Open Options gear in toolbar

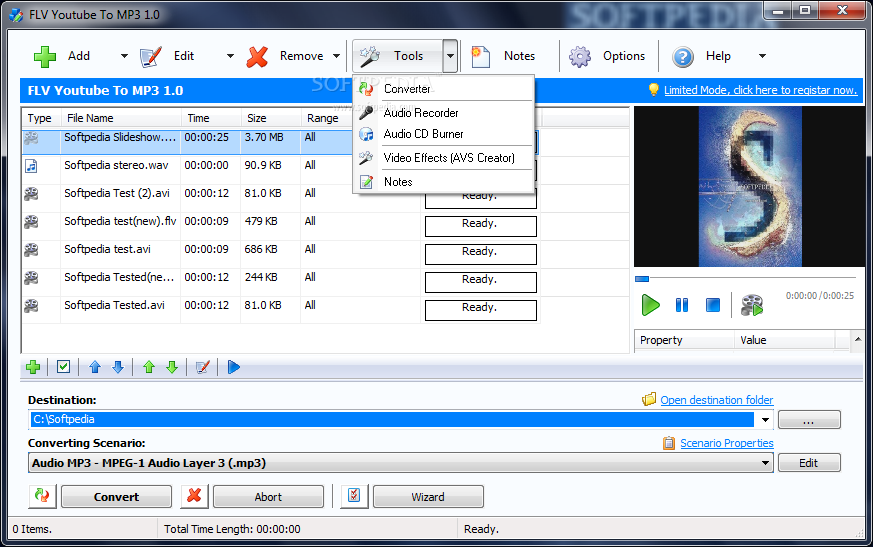(607, 56)
